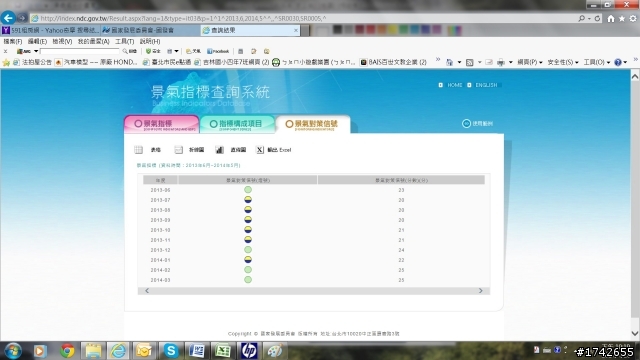This screenshot has height=360, width=640.
Task: Open Word from the taskbar
Action: coord(197,351)
